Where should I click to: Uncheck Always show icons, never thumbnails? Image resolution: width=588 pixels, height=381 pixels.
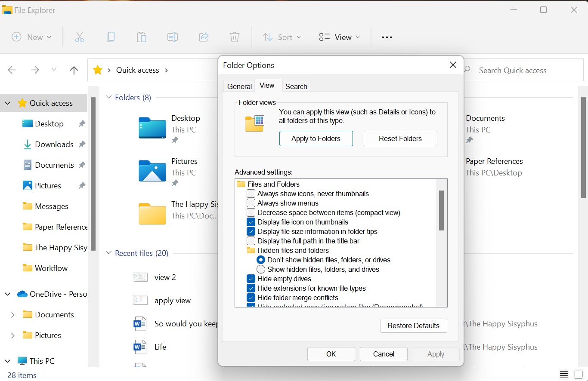[251, 194]
